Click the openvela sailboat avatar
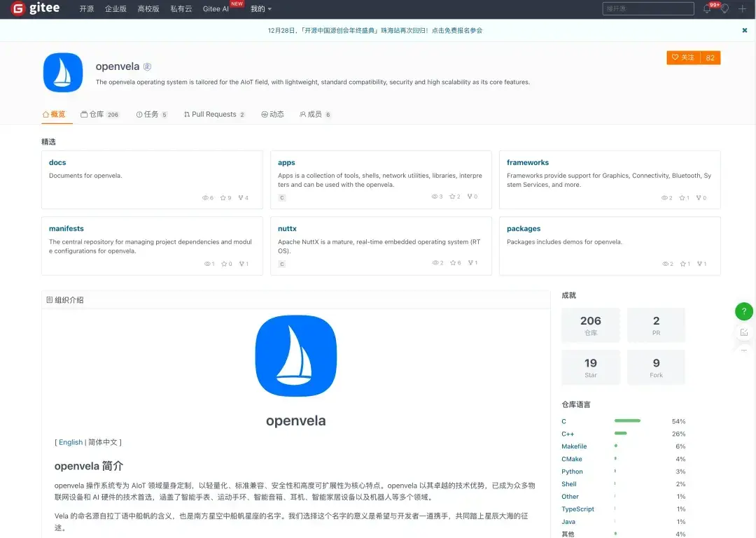The width and height of the screenshot is (756, 538). pos(62,72)
